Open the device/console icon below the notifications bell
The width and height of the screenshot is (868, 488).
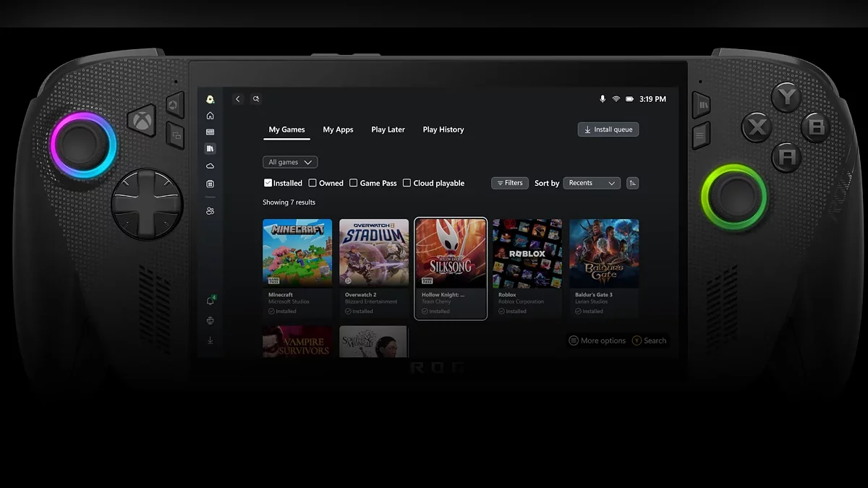point(210,320)
